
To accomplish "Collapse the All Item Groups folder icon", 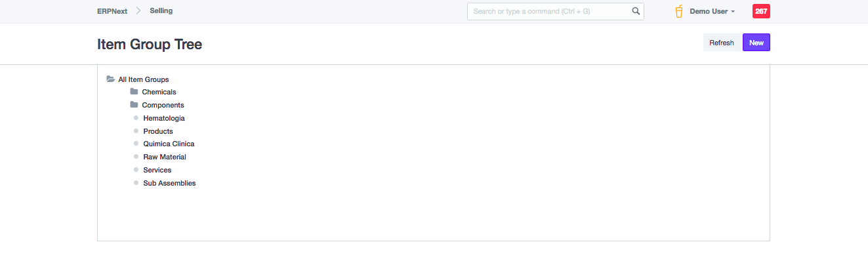I will [110, 79].
